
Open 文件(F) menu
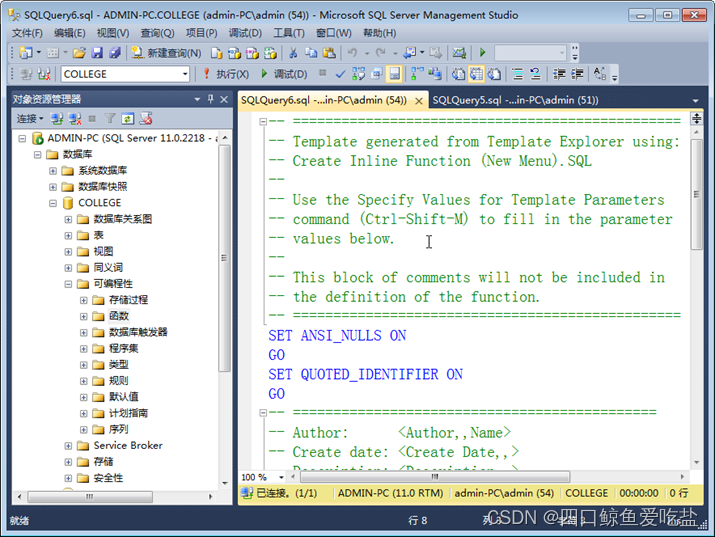(x=27, y=33)
